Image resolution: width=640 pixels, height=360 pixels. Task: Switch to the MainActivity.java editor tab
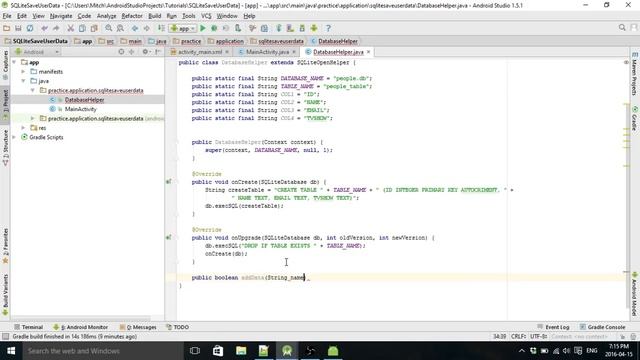(267, 52)
